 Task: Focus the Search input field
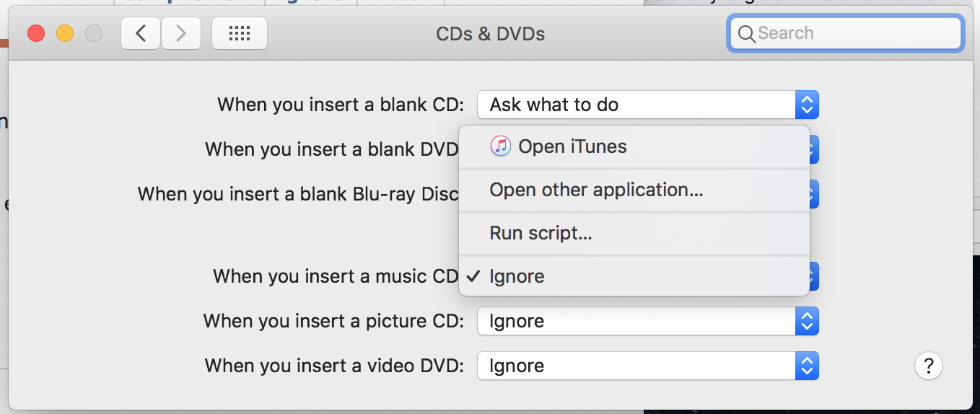(x=845, y=33)
